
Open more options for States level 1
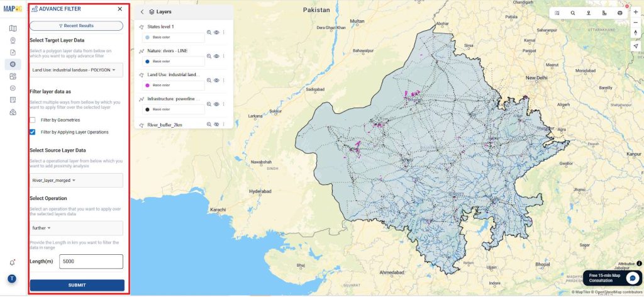click(x=224, y=32)
